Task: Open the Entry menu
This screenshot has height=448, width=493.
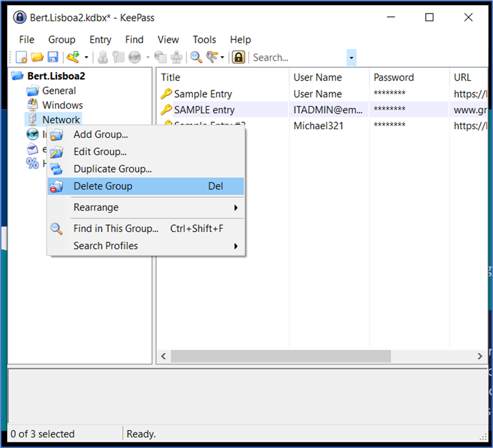Action: pos(100,39)
